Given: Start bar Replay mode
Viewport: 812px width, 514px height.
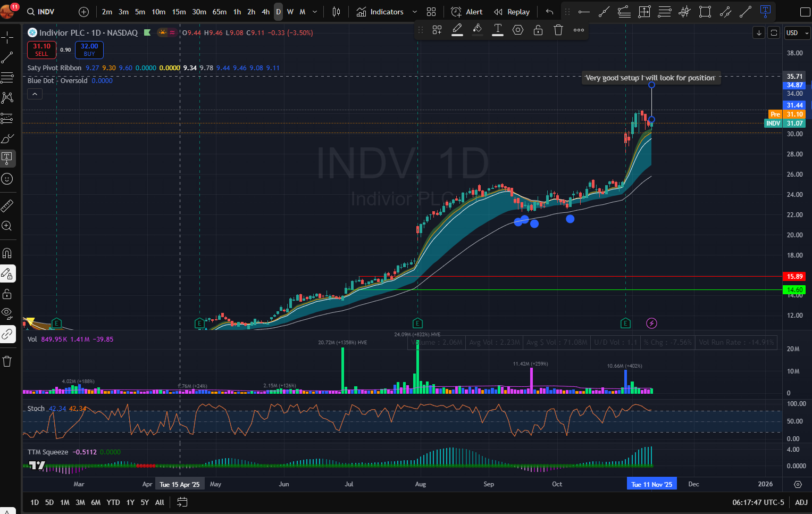Looking at the screenshot, I should pos(512,12).
